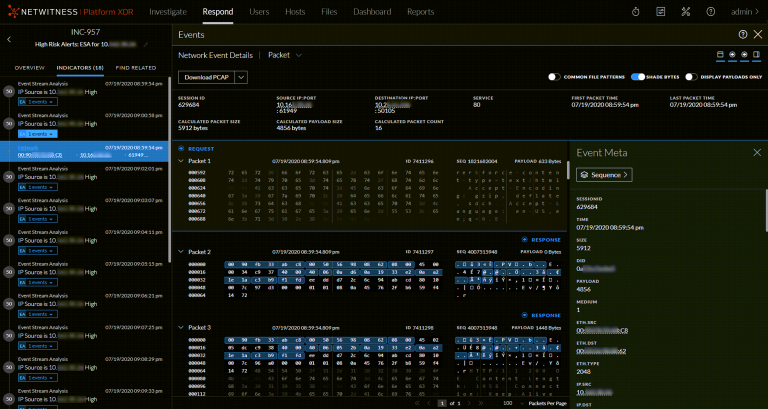768x409 pixels.
Task: Switch to the Investigate menu
Action: click(x=168, y=12)
